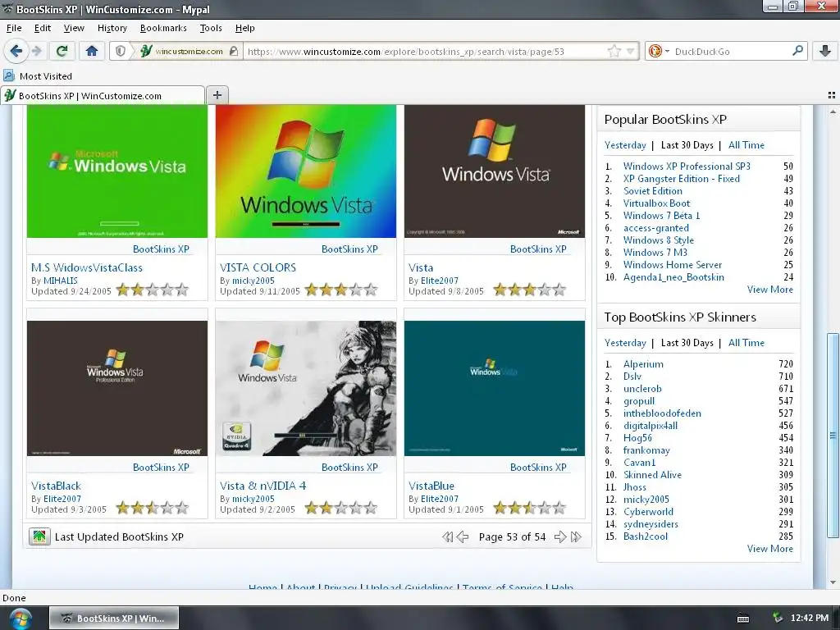Open the Windows Start orb
The height and width of the screenshot is (630, 840).
(20, 619)
